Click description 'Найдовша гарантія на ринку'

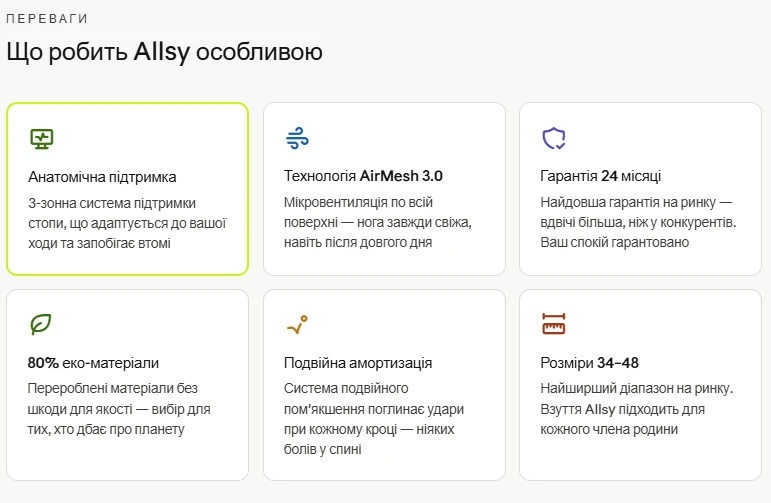click(x=638, y=222)
